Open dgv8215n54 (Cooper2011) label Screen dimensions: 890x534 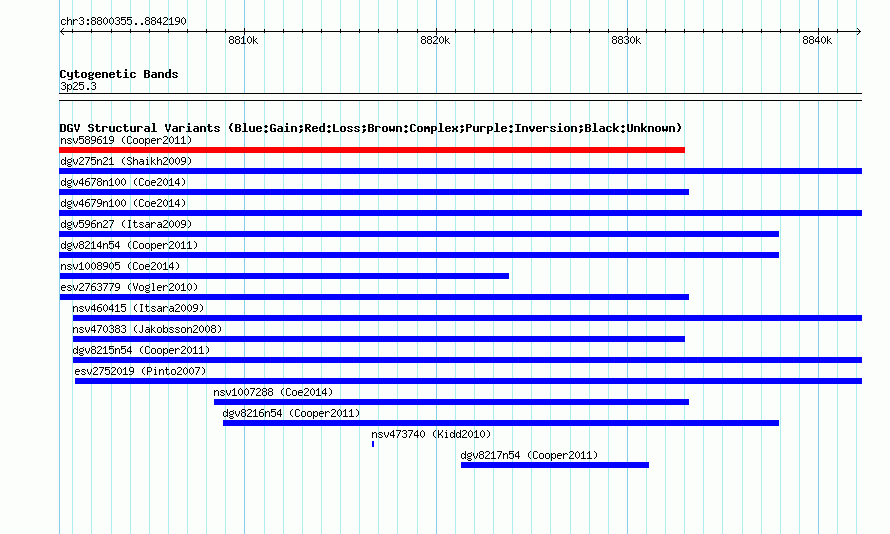141,350
